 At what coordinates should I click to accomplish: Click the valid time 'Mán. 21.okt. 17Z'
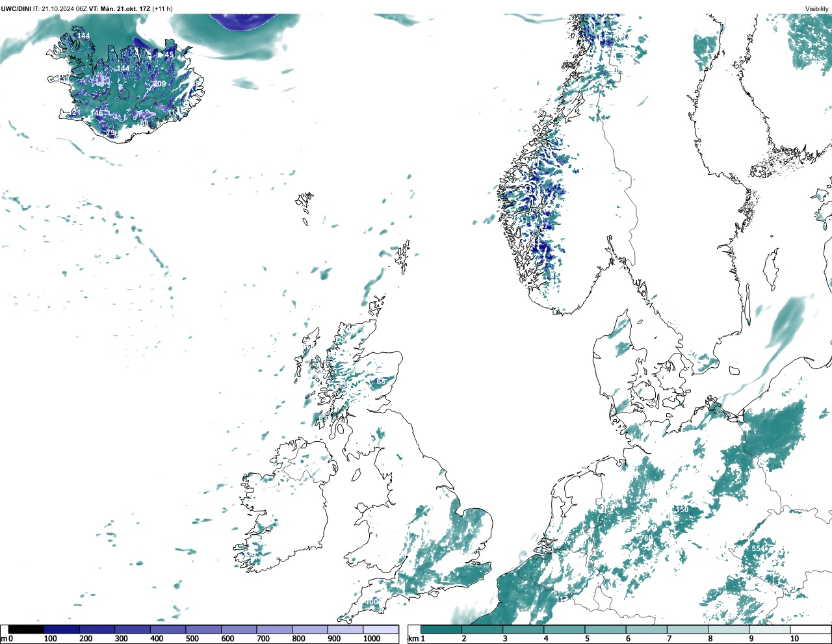(125, 9)
